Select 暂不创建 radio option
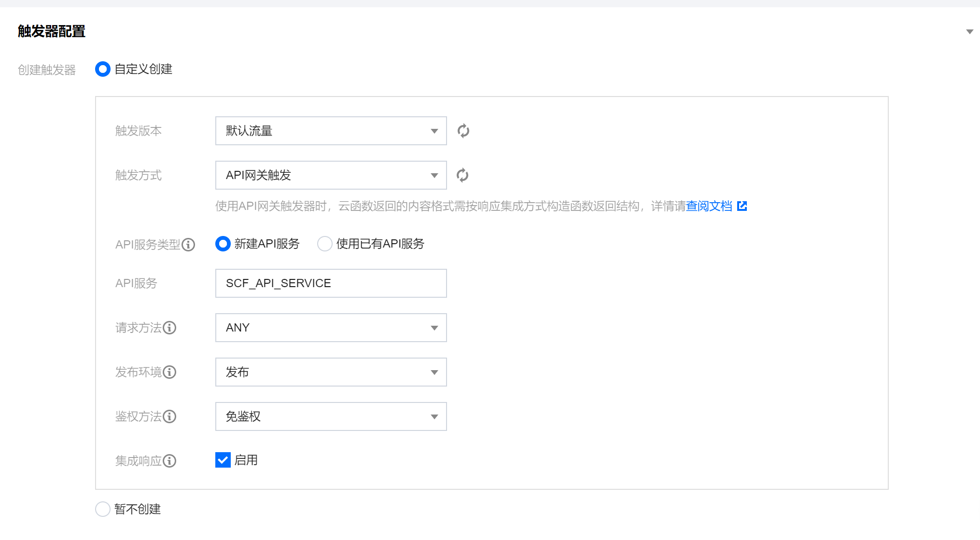The image size is (980, 540). (x=103, y=509)
